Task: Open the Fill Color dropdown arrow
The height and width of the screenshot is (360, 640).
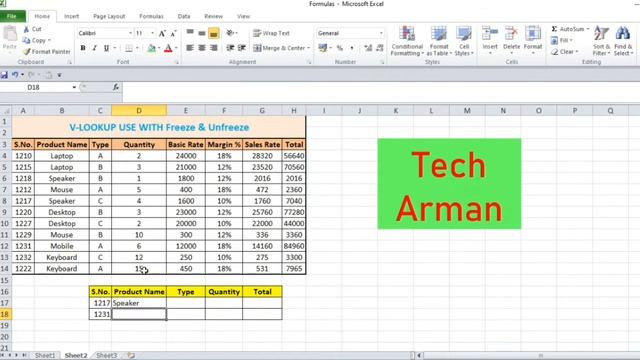Action: [x=159, y=48]
